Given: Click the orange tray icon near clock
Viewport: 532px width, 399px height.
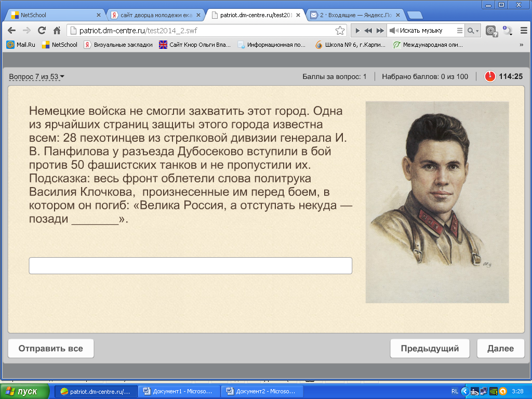Looking at the screenshot, I should [503, 392].
